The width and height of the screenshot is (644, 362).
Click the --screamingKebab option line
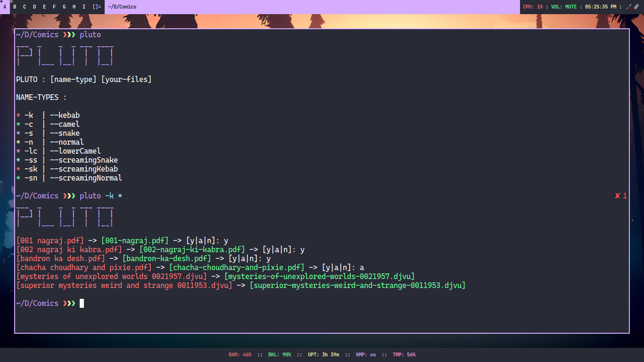click(x=67, y=169)
